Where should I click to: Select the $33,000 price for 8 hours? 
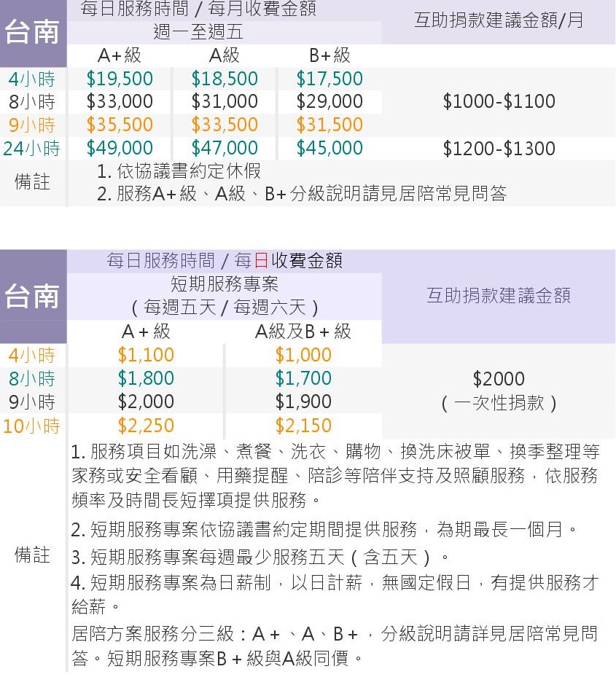coord(120,101)
